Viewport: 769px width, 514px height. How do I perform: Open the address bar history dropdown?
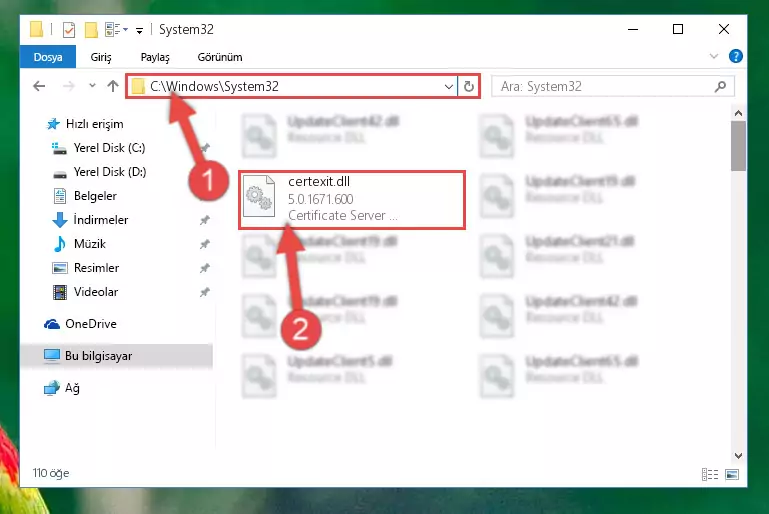point(448,87)
